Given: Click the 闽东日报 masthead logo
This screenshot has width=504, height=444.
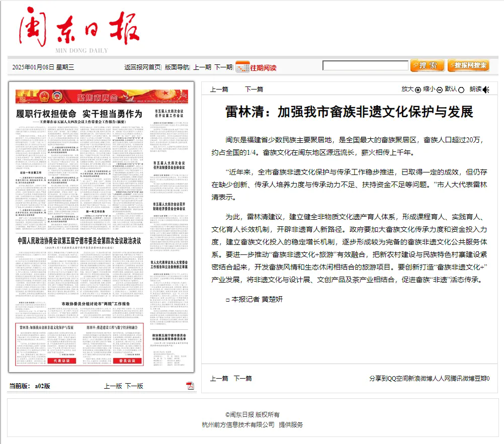Looking at the screenshot, I should pyautogui.click(x=79, y=30).
